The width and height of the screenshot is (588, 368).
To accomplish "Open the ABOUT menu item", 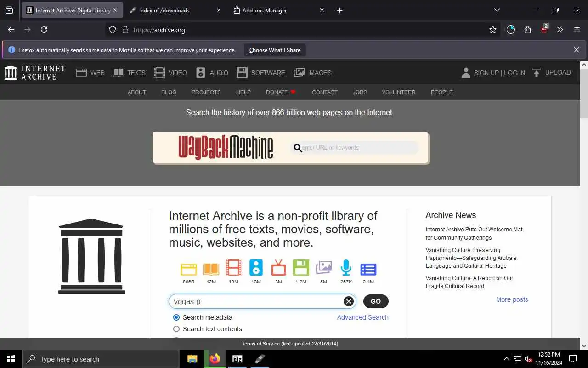I will coord(137,92).
